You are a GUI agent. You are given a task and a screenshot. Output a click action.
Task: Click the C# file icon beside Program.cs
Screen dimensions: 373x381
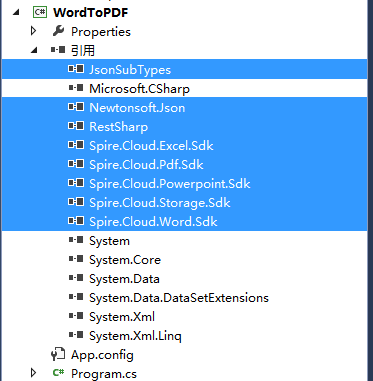(58, 373)
